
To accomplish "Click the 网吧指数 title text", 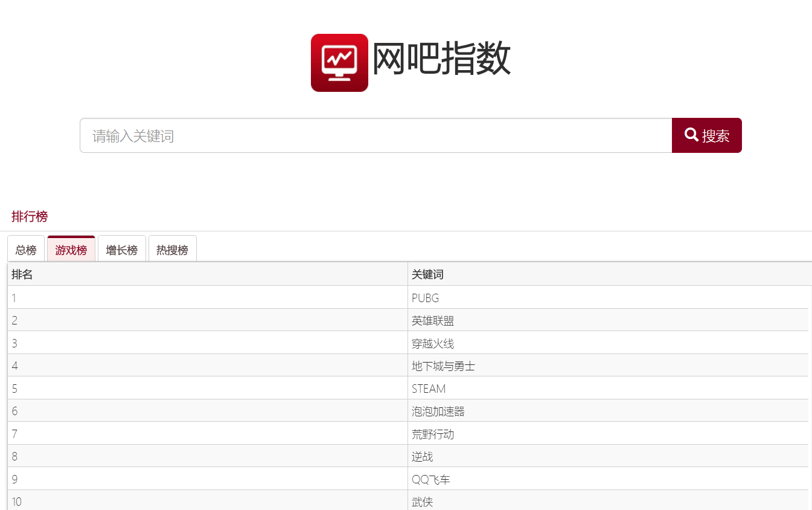I will pyautogui.click(x=441, y=59).
